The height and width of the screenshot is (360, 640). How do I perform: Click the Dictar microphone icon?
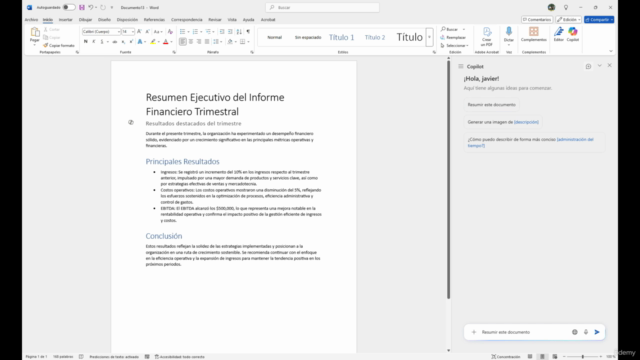509,31
